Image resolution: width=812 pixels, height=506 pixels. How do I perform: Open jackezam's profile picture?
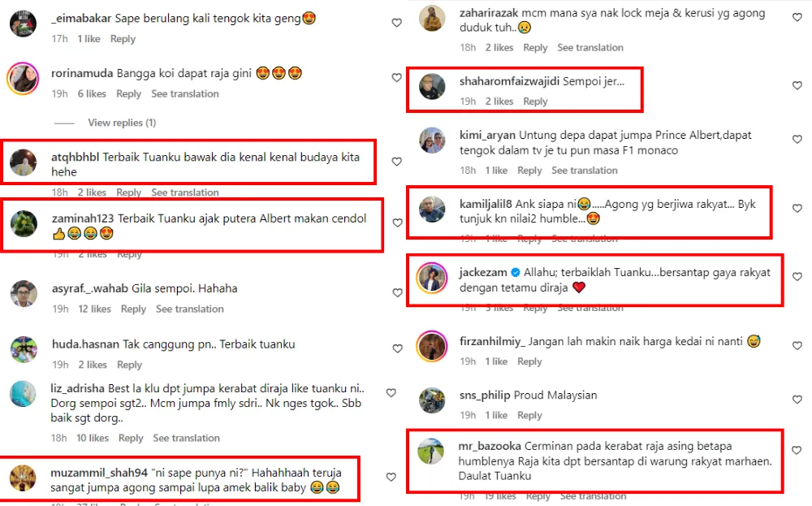coord(432,278)
